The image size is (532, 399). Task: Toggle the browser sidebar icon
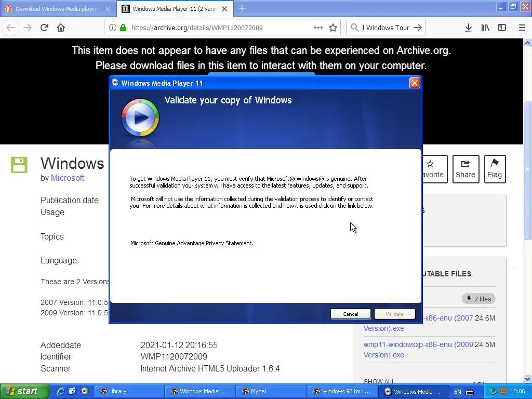(x=502, y=28)
